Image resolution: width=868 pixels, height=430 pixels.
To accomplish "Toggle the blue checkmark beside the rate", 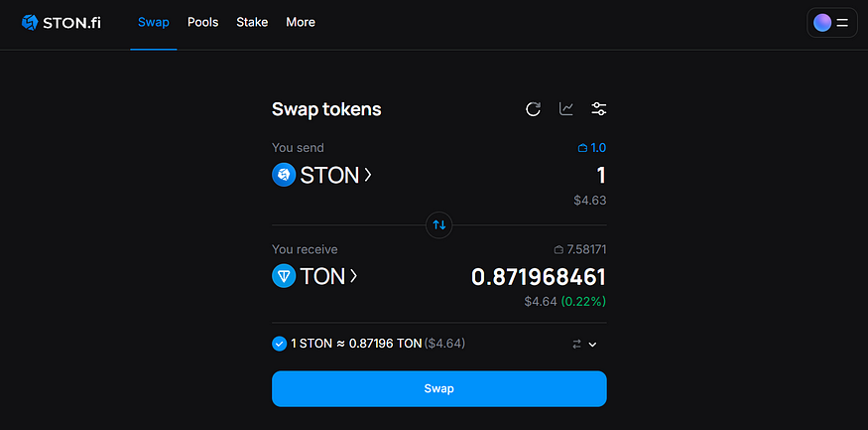I will click(279, 344).
